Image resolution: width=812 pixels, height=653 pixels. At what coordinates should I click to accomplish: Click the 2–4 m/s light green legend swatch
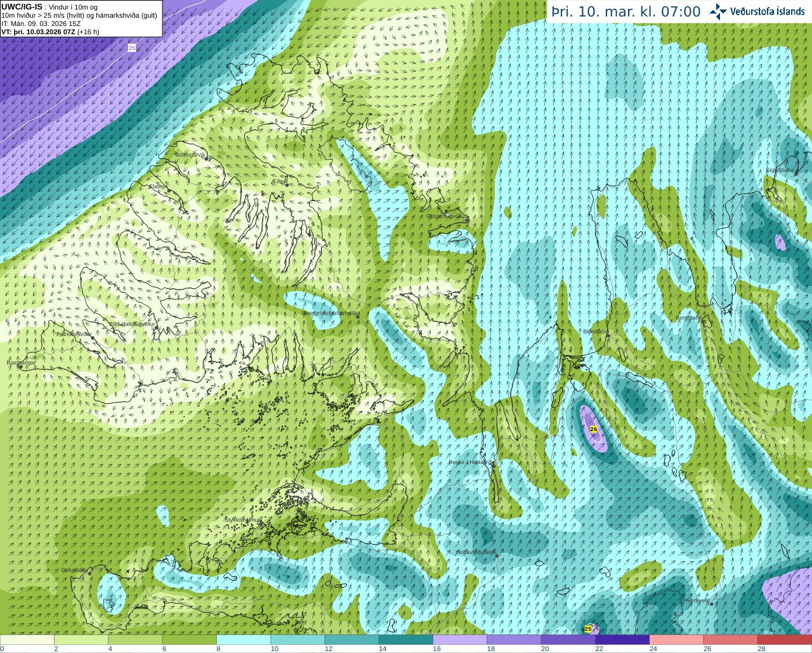tap(81, 640)
